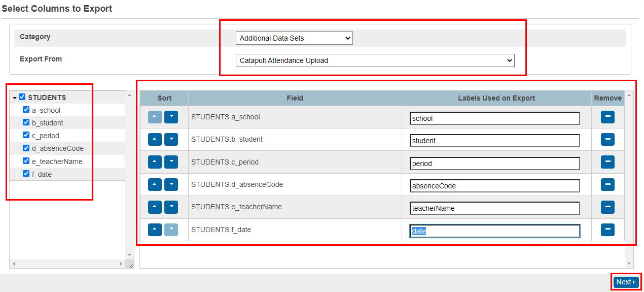Click the Sort column header
This screenshot has width=644, height=292.
164,98
